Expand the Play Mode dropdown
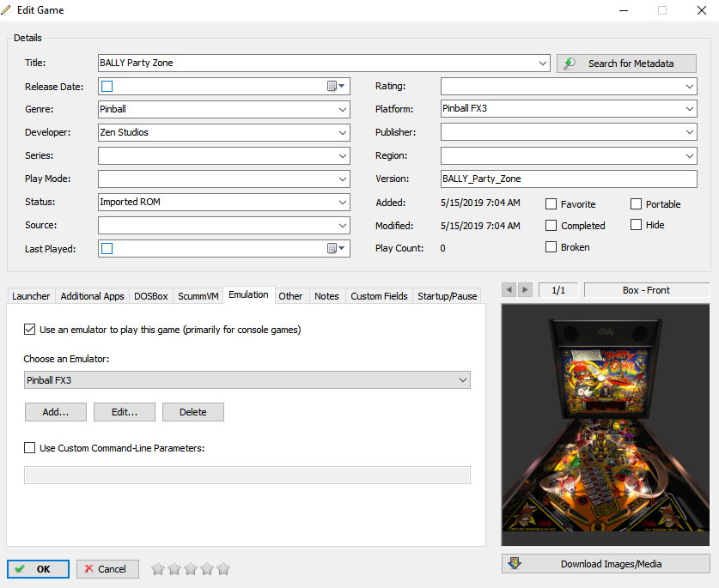This screenshot has height=588, width=719. (x=343, y=179)
